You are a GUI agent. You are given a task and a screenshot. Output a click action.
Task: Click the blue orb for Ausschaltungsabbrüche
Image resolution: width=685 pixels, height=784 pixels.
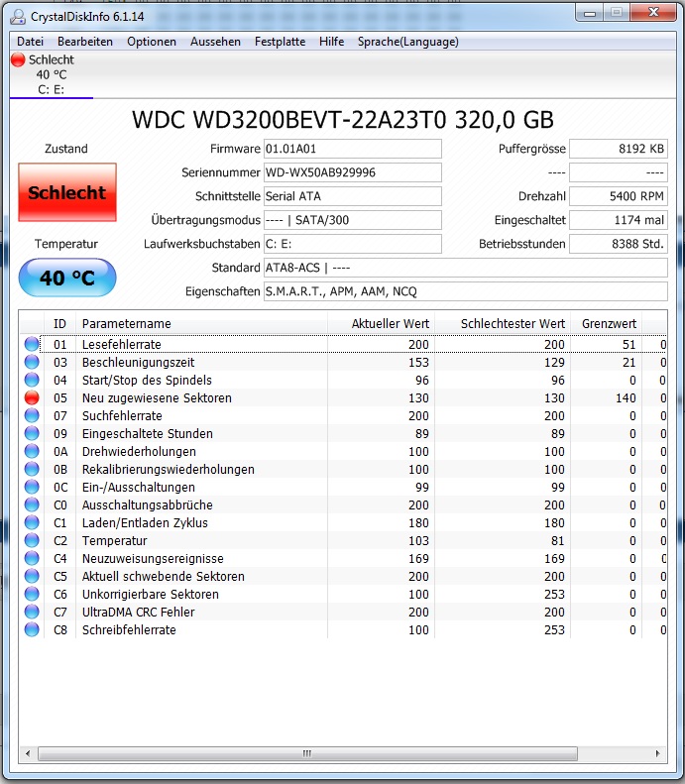pos(32,504)
